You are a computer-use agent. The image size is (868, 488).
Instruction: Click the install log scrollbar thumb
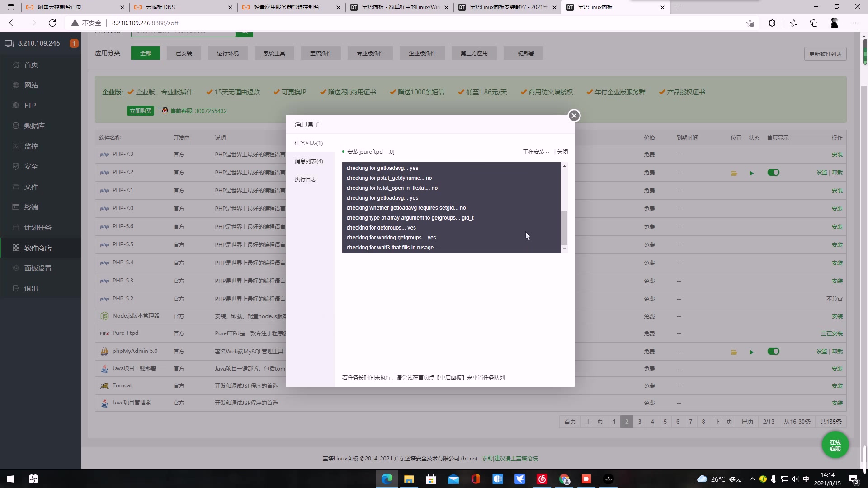564,228
